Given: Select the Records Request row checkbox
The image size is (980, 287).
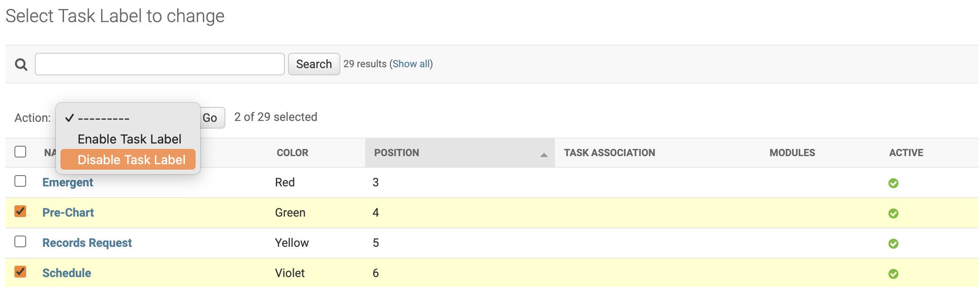Looking at the screenshot, I should [20, 241].
